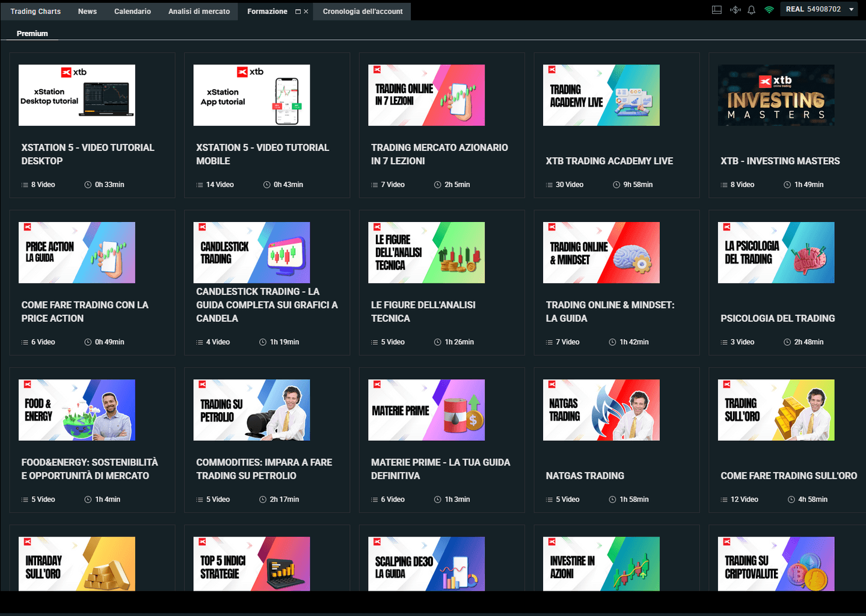The image size is (866, 616).
Task: Open Trading Online & Mindset: La Guida title
Action: (610, 312)
